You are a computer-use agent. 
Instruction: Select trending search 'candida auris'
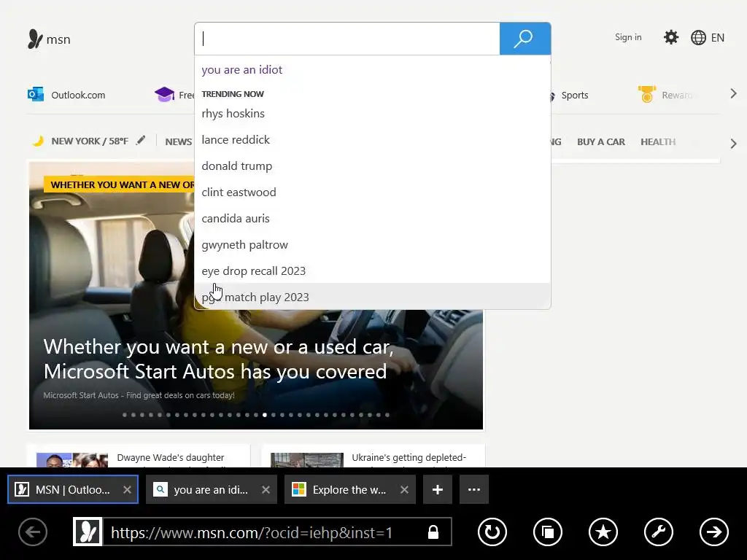(x=373, y=218)
